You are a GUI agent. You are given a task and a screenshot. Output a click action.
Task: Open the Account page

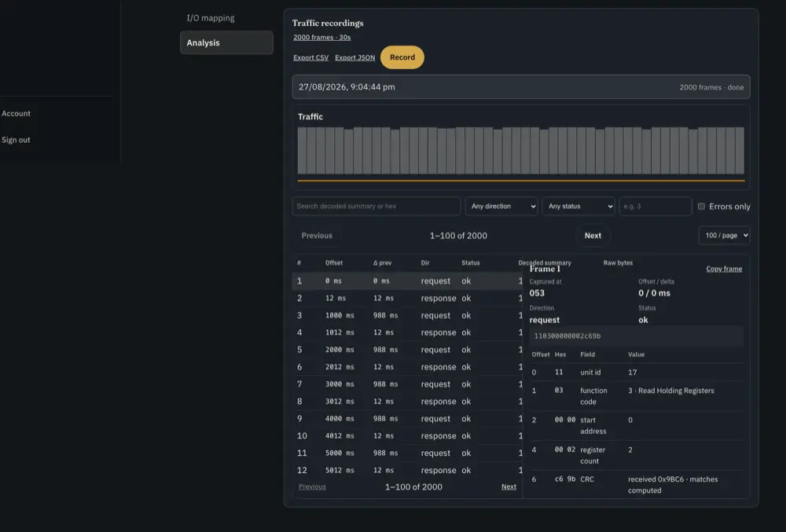16,113
